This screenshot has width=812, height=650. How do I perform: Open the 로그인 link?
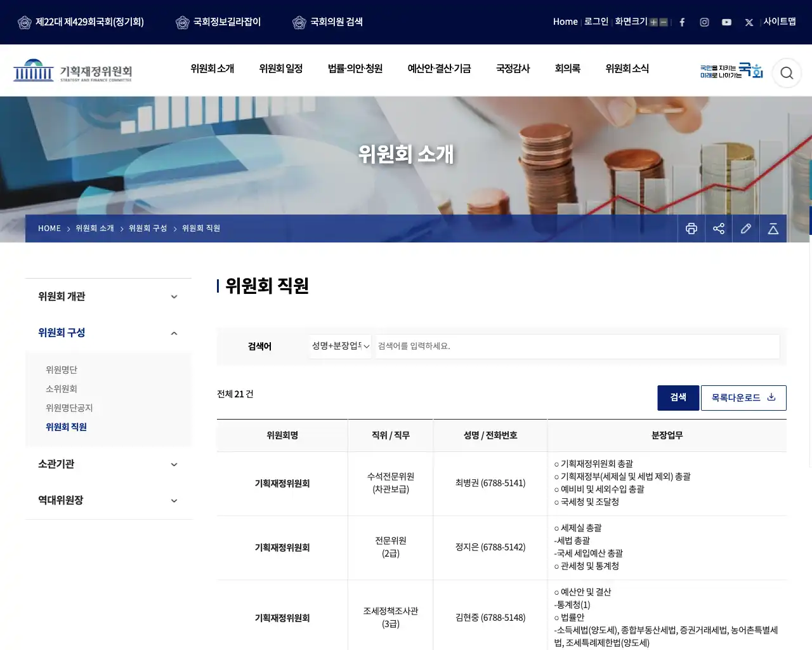[x=596, y=22]
